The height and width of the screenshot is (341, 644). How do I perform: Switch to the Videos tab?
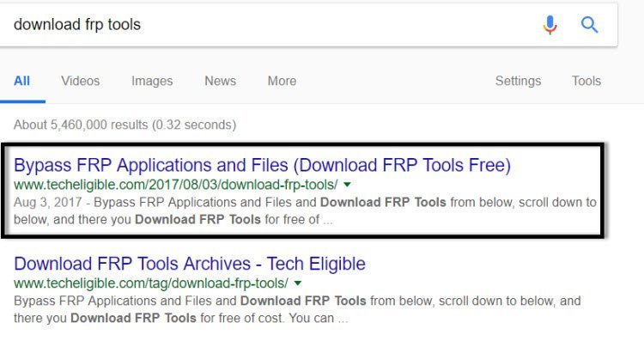pos(81,81)
